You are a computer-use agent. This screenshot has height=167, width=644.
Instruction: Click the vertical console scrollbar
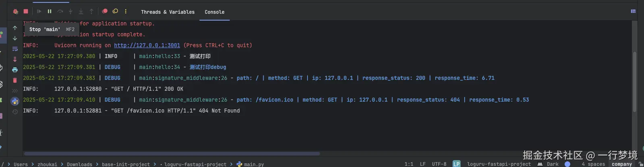[635, 82]
